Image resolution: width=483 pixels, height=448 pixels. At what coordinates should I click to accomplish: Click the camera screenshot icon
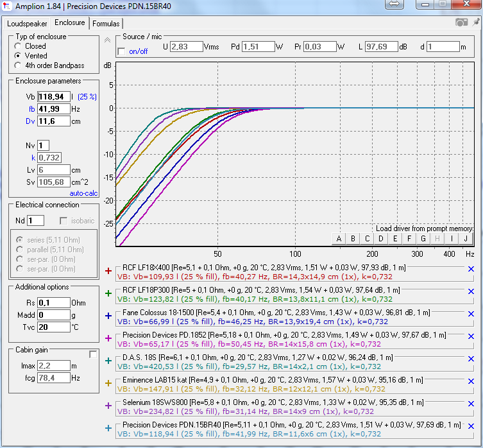click(x=461, y=22)
